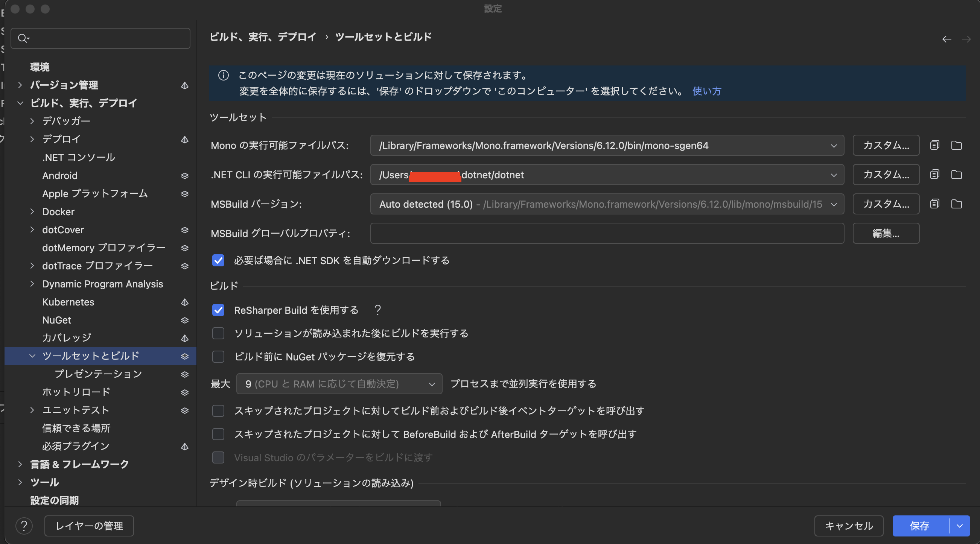Screen dimensions: 980x544
Task: Browse MSBuild location with folder icon
Action: [957, 204]
